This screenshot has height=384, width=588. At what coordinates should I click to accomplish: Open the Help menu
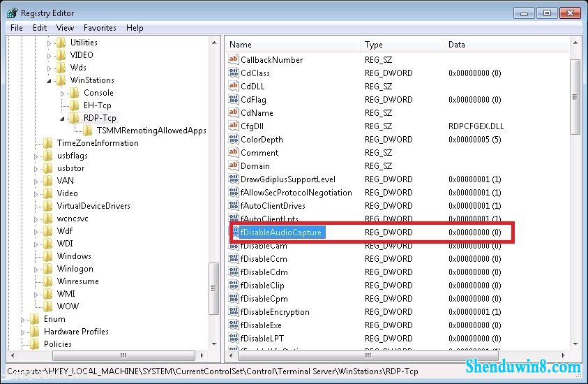click(x=135, y=28)
